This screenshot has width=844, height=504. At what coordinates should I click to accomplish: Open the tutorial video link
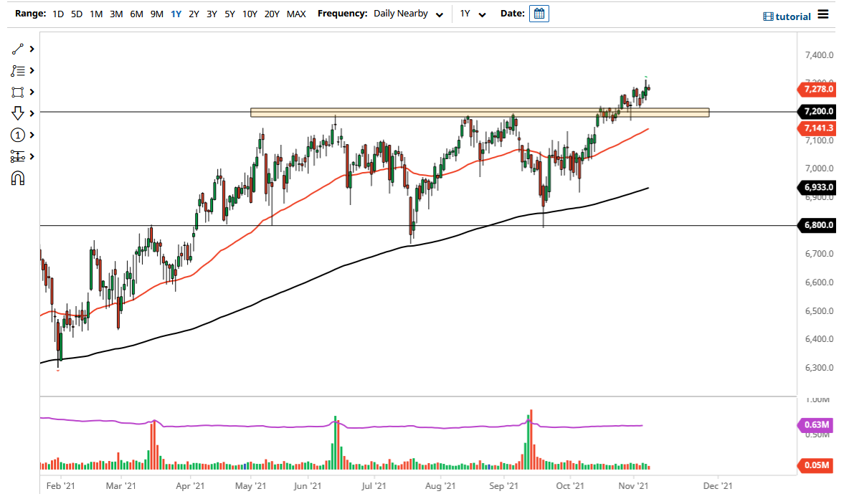pyautogui.click(x=787, y=16)
